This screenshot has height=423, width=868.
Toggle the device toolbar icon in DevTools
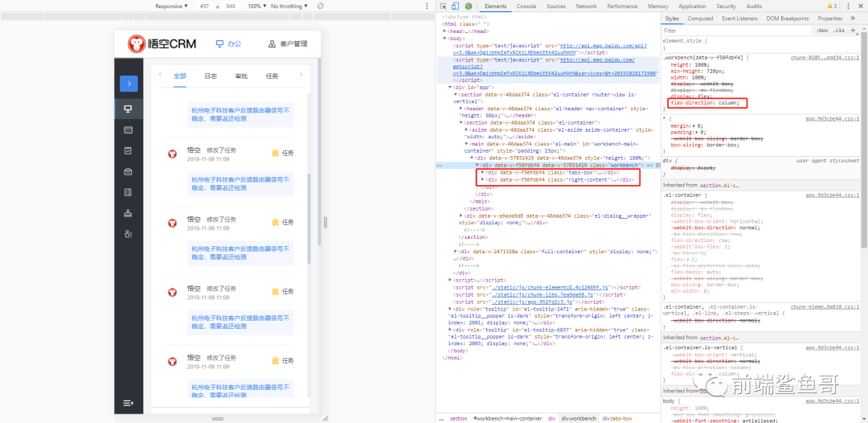(x=455, y=6)
